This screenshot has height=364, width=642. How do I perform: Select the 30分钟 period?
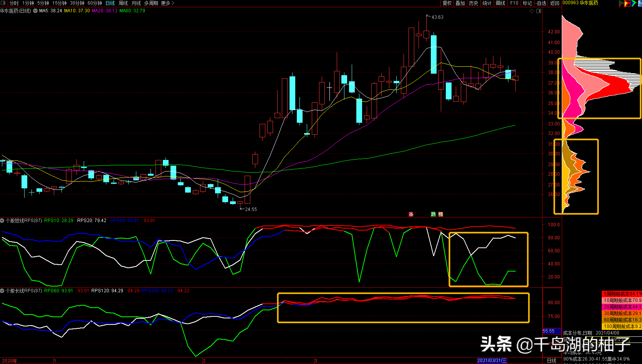(x=77, y=3)
